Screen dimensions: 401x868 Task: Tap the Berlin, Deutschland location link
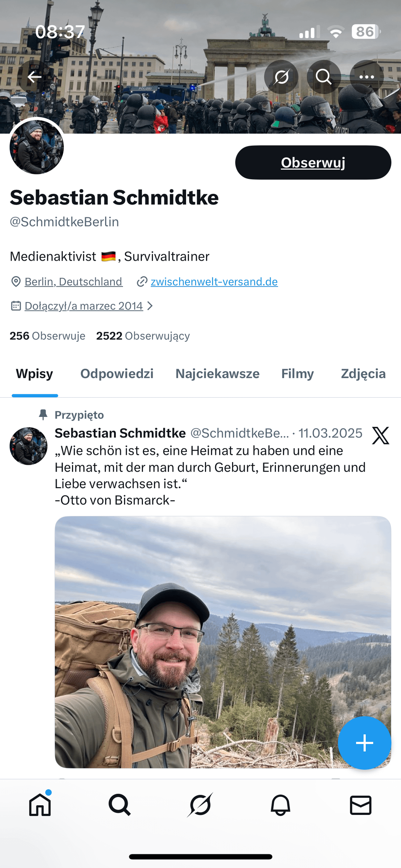pos(73,282)
